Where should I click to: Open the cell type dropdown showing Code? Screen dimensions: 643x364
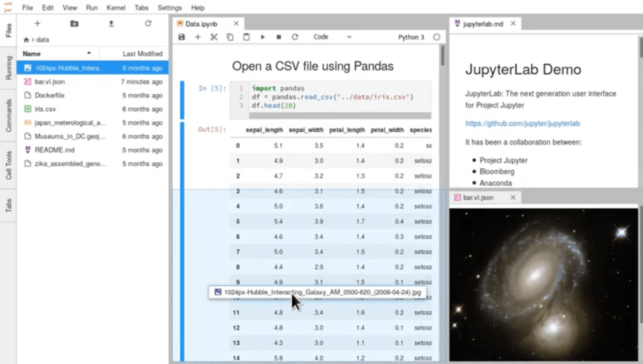click(333, 36)
